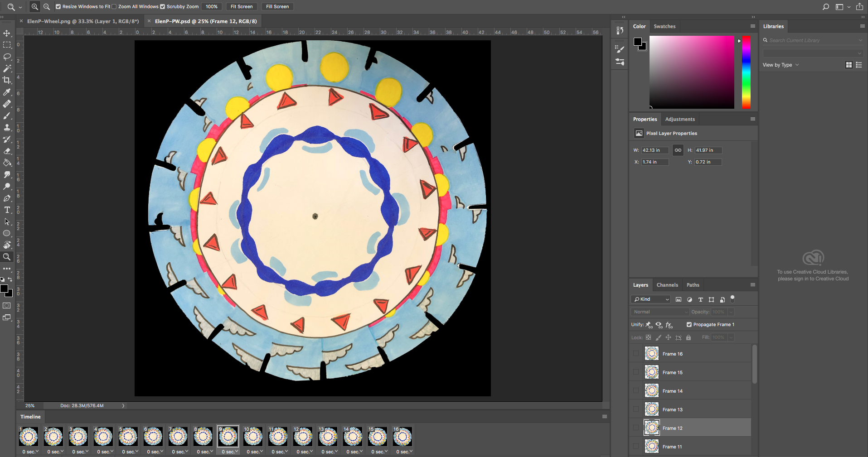Choose the Eyedropper tool
The height and width of the screenshot is (457, 868).
pos(7,92)
